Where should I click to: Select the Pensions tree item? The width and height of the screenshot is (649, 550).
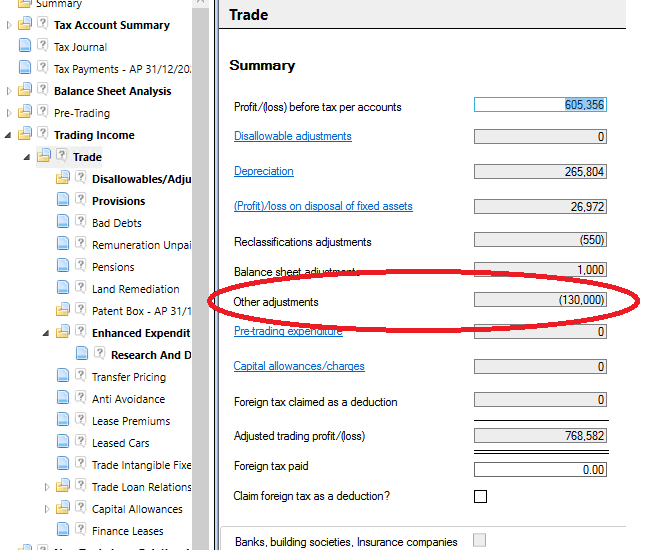tap(113, 267)
